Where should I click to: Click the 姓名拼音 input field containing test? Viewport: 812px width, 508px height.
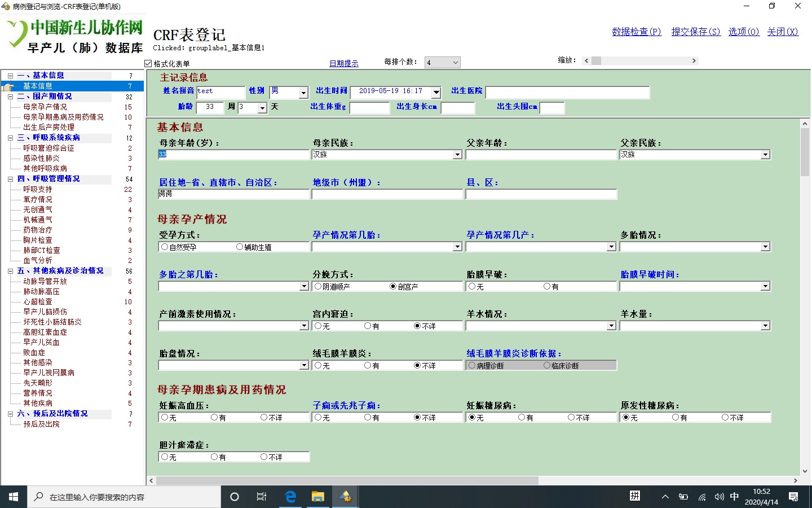tap(220, 91)
